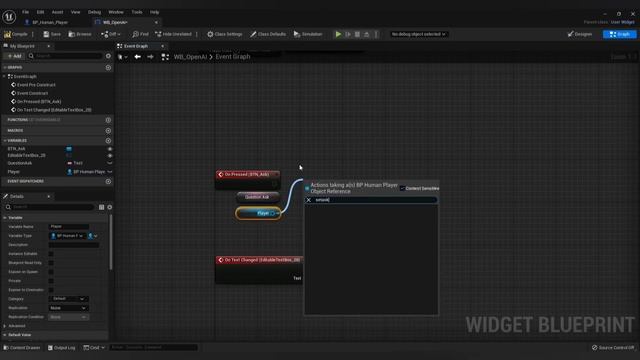Open Class Settings
640x360 pixels.
(x=224, y=34)
